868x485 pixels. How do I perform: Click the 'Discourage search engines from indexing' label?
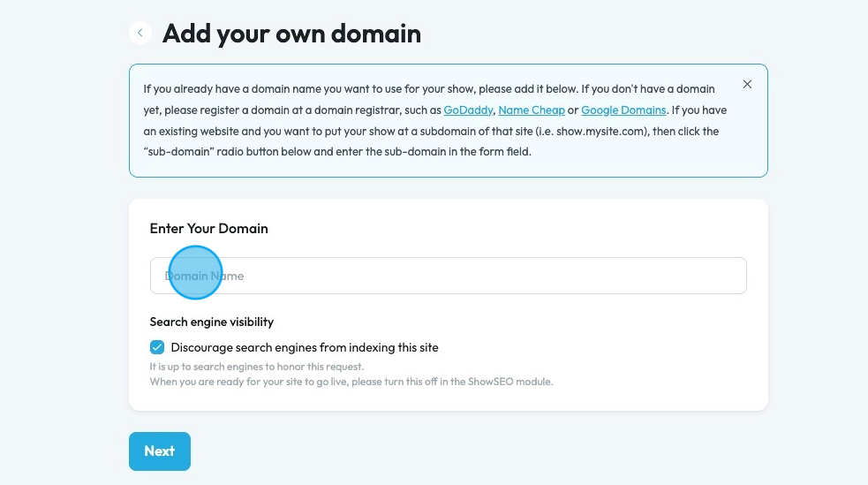click(x=305, y=347)
